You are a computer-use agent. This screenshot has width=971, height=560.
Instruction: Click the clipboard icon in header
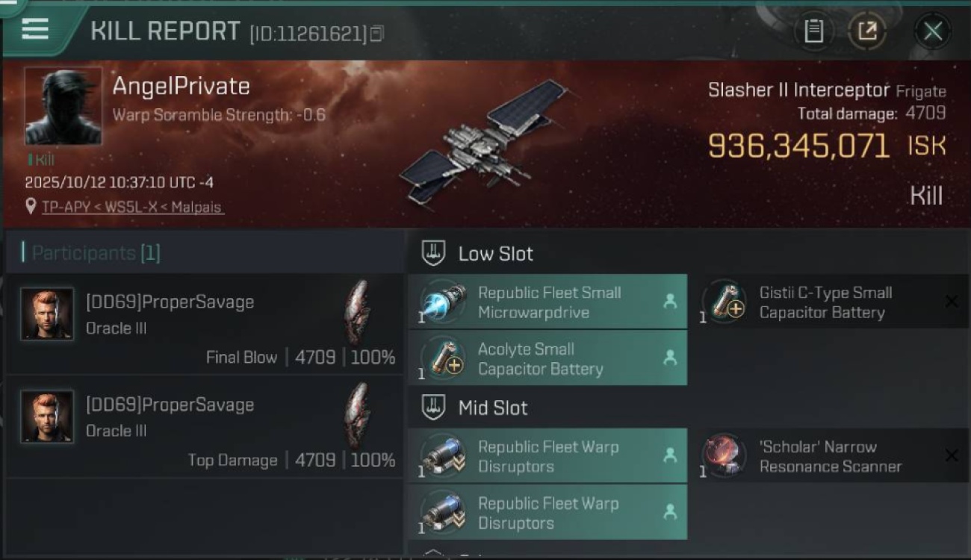click(813, 31)
